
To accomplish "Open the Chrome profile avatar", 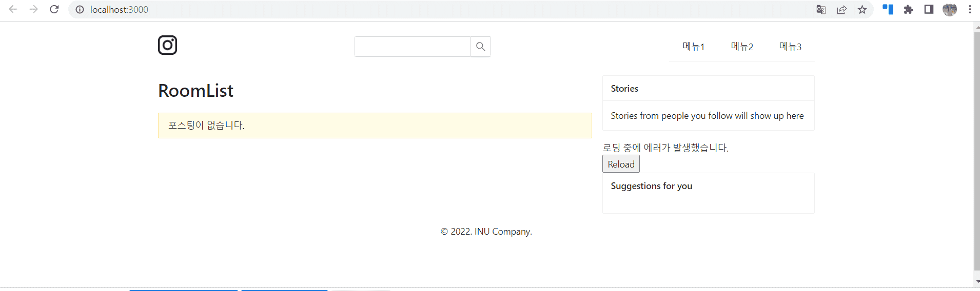I will pos(950,9).
